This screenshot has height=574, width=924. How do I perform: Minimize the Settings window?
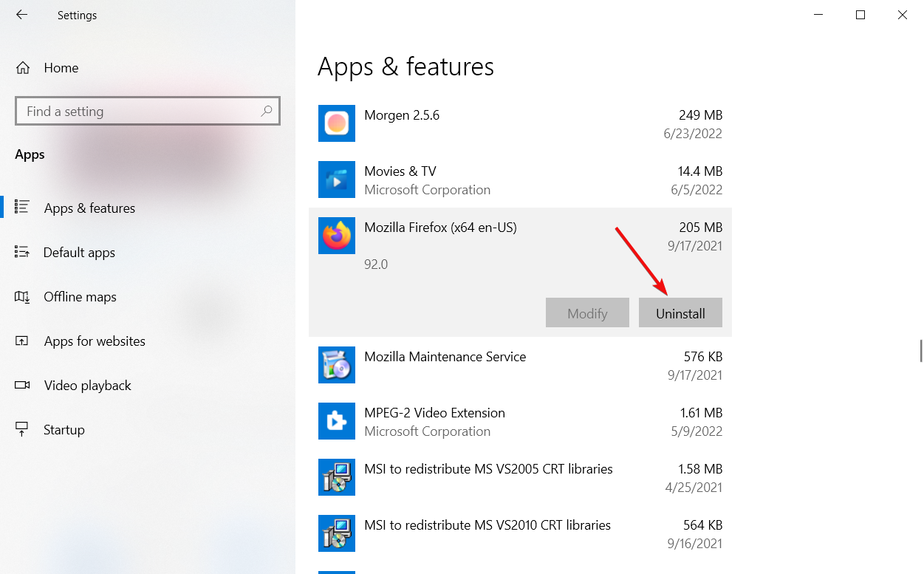(818, 15)
